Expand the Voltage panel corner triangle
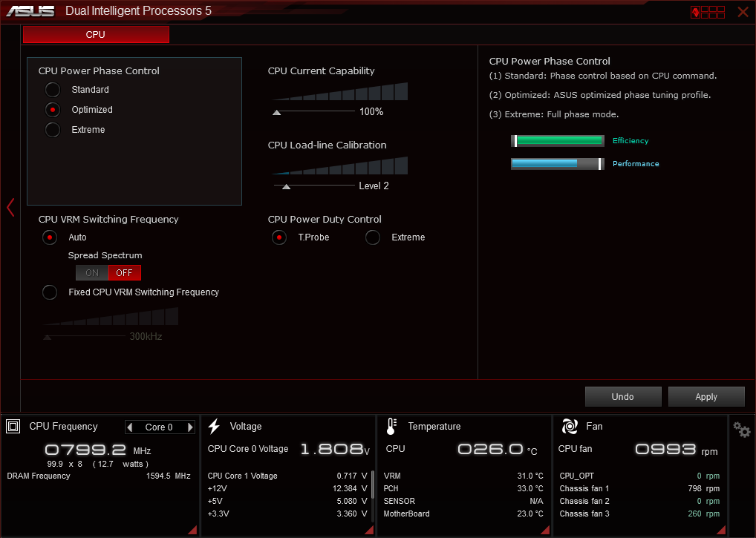The width and height of the screenshot is (756, 538). pos(369,530)
